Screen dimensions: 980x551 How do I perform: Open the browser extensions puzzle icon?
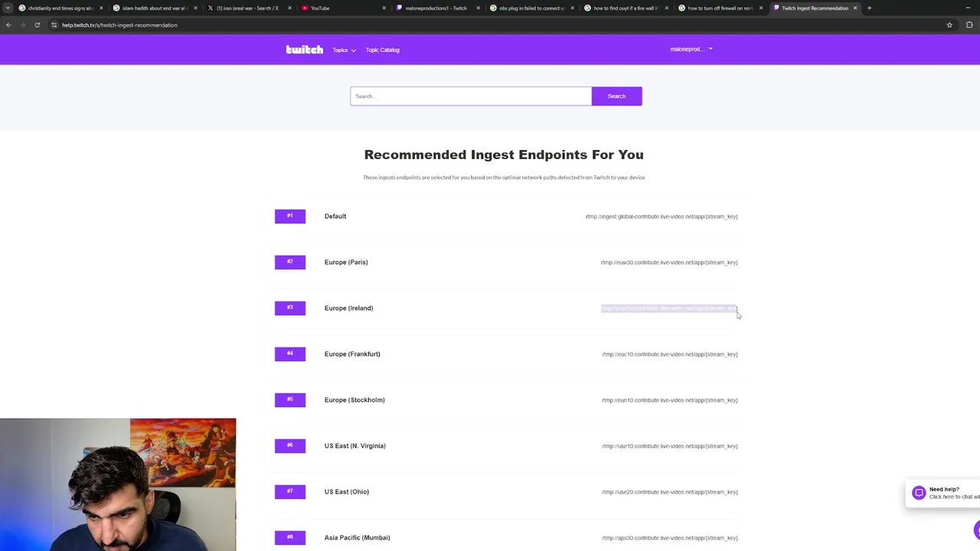click(969, 24)
